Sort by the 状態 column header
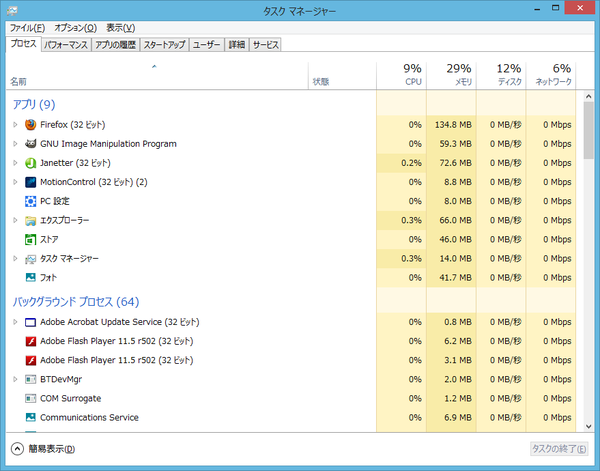The height and width of the screenshot is (471, 600). (x=342, y=76)
